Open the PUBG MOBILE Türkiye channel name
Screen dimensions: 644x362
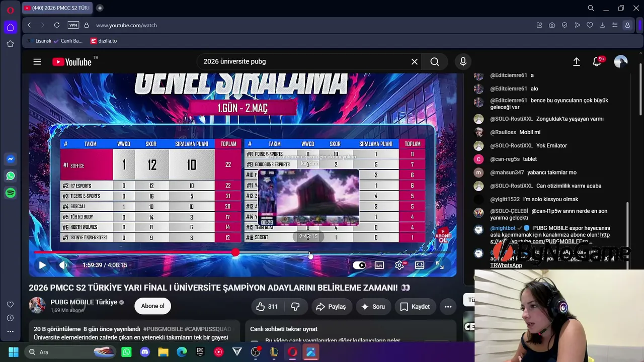click(84, 302)
